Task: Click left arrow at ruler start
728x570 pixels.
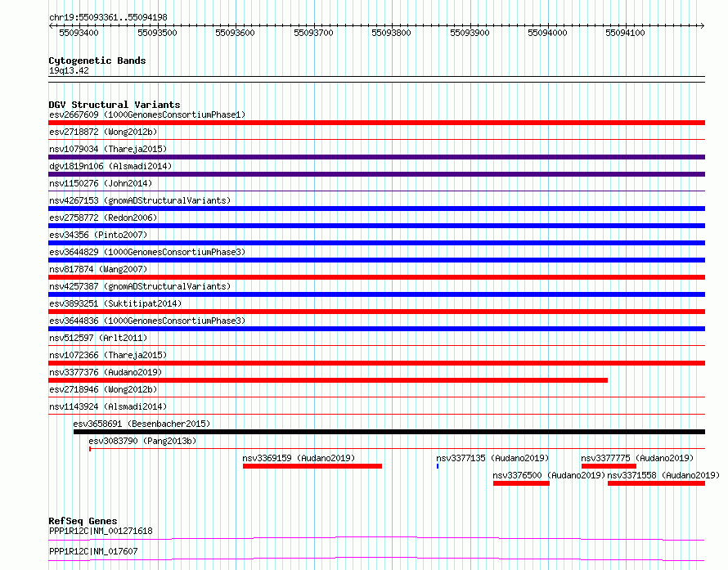Action: [51, 26]
